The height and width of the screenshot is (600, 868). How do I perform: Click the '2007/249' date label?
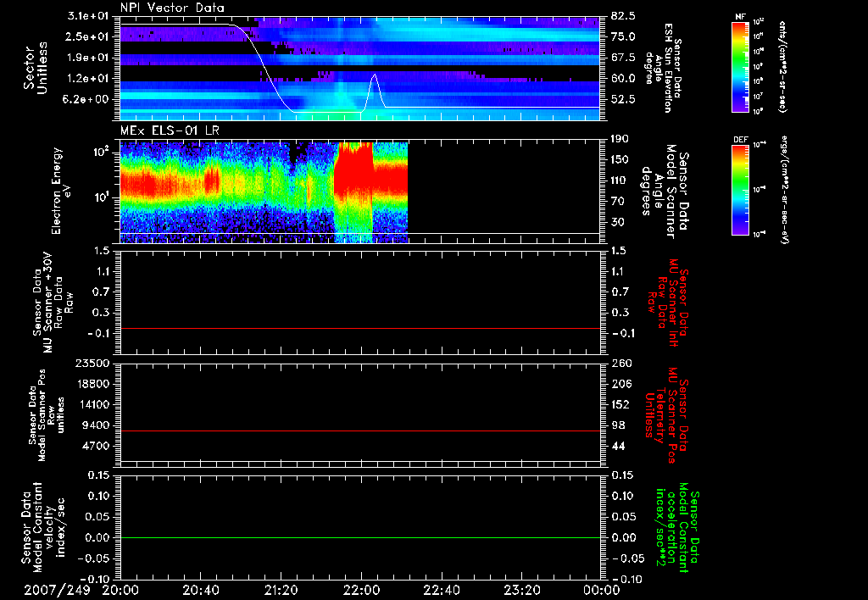57,590
